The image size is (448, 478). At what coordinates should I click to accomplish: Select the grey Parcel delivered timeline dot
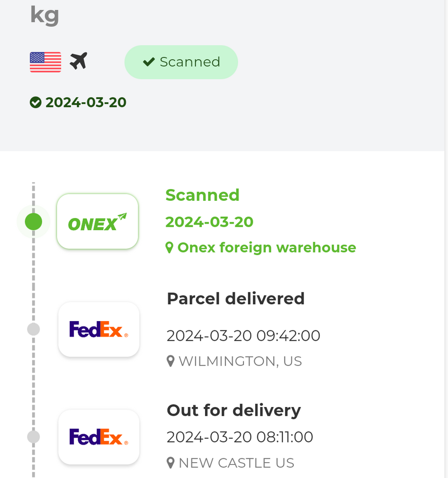coord(34,329)
